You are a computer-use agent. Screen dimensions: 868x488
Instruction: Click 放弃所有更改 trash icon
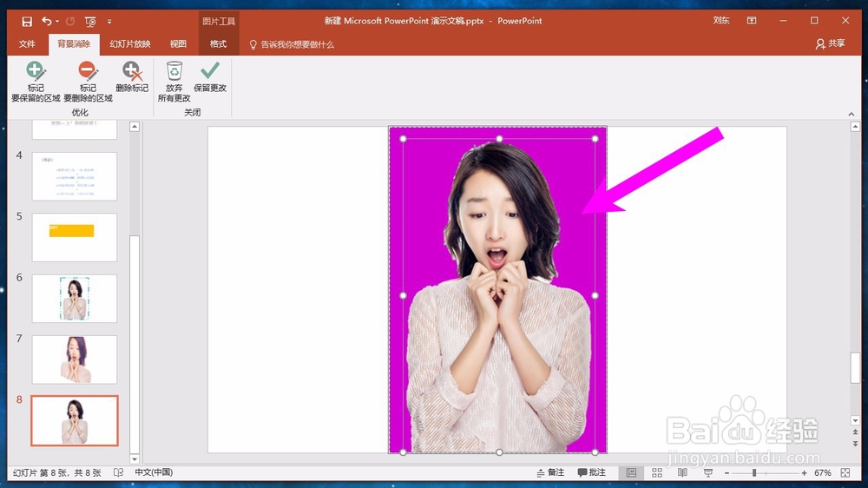(174, 82)
